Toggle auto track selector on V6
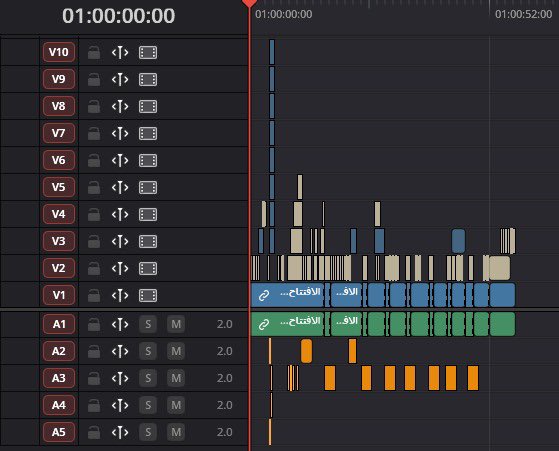Viewport: 559px width, 451px height. coord(120,160)
